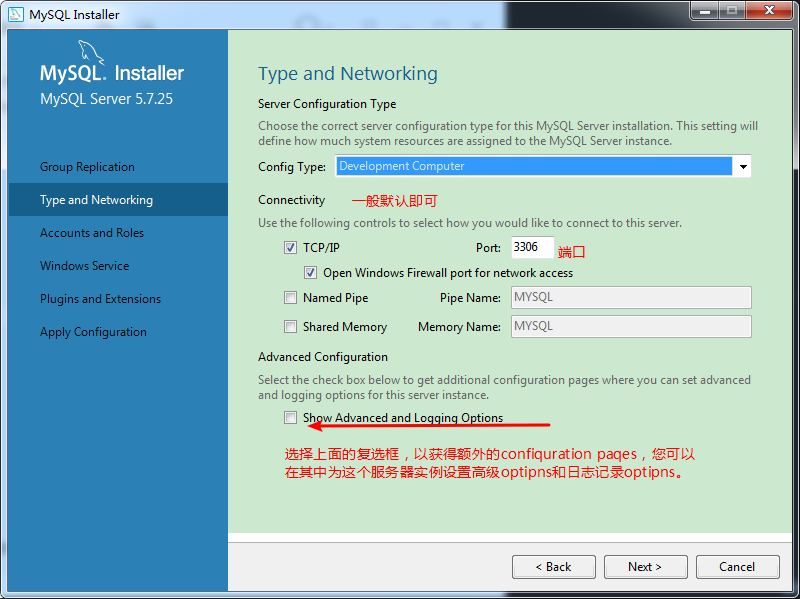Open the Config Type dropdown arrow
The width and height of the screenshot is (800, 599).
coord(742,167)
